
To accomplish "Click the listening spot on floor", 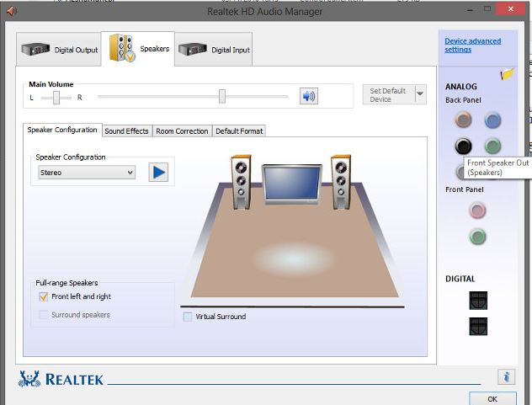I will 293,258.
